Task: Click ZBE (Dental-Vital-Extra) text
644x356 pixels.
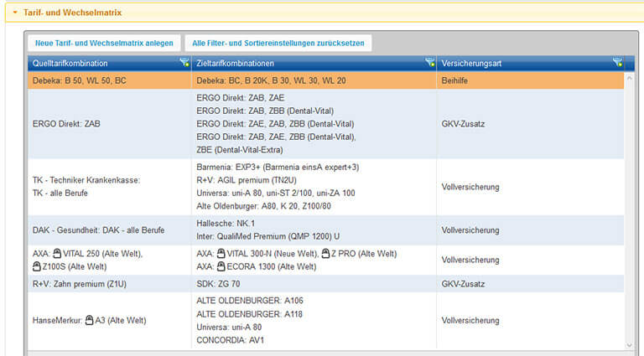Action: click(240, 150)
